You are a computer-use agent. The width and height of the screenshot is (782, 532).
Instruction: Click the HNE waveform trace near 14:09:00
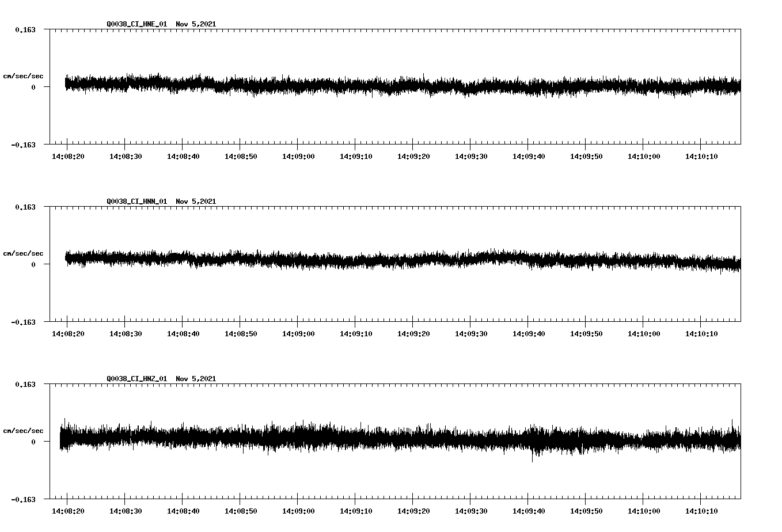(x=298, y=86)
